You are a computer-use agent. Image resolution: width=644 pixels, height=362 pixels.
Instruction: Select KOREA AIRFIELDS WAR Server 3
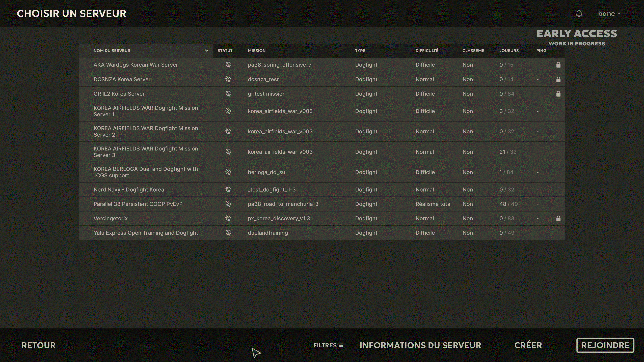click(322, 152)
